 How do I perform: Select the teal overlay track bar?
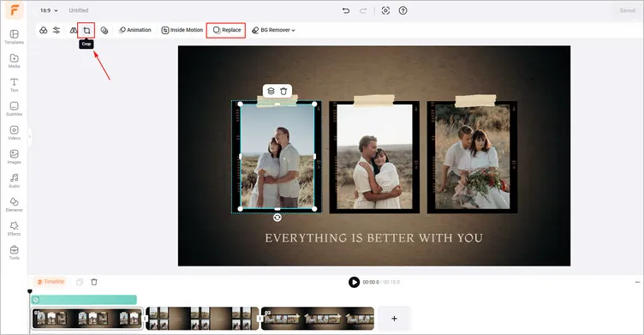(84, 300)
